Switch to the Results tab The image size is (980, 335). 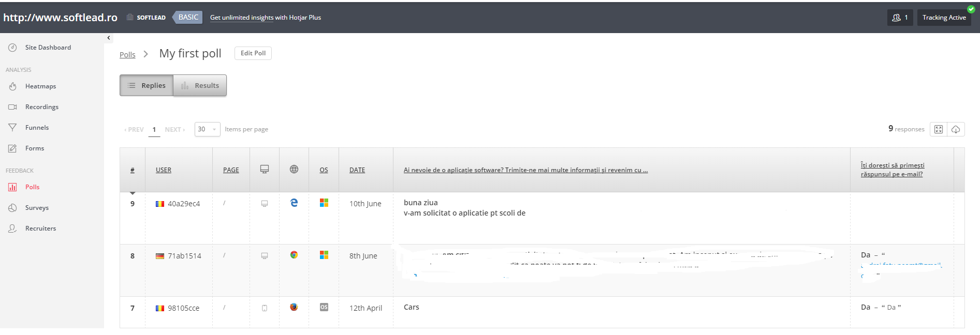tap(200, 86)
